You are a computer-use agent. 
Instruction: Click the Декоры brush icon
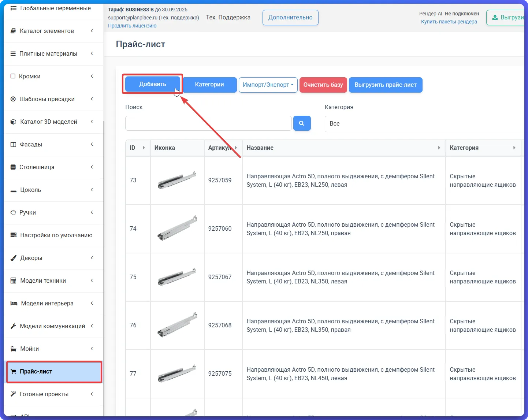click(14, 258)
